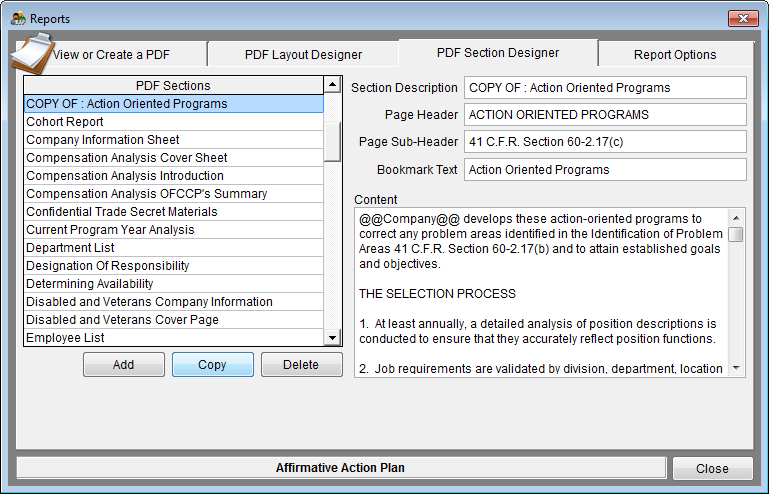Click Content box scroll up arrow
The width and height of the screenshot is (769, 494).
click(x=736, y=218)
